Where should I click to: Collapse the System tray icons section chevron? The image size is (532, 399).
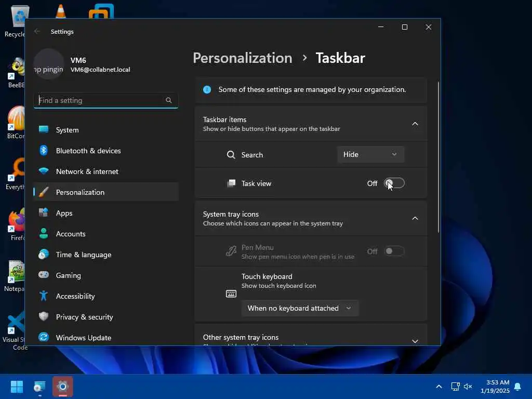click(x=415, y=219)
